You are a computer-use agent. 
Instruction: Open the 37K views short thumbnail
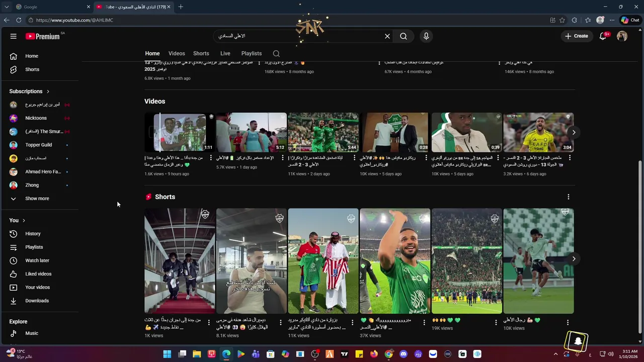point(395,261)
